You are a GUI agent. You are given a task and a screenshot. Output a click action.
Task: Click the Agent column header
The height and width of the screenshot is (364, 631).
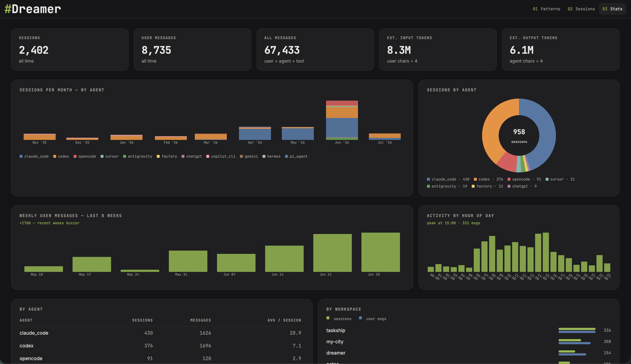[26, 320]
